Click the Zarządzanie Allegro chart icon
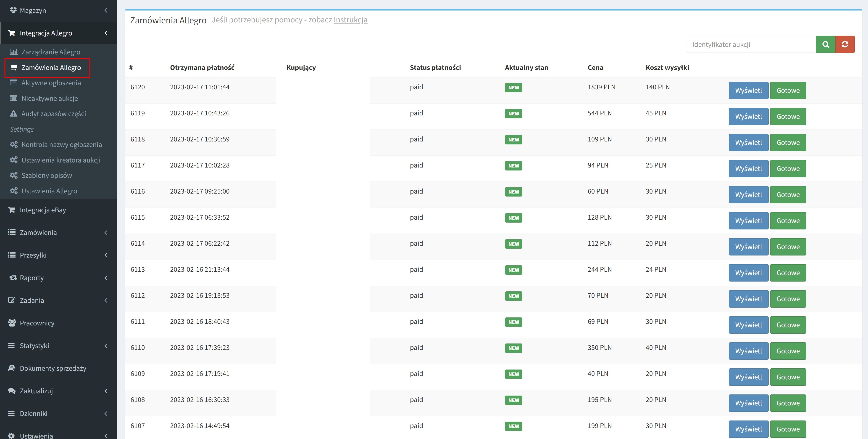This screenshot has height=439, width=868. tap(13, 52)
